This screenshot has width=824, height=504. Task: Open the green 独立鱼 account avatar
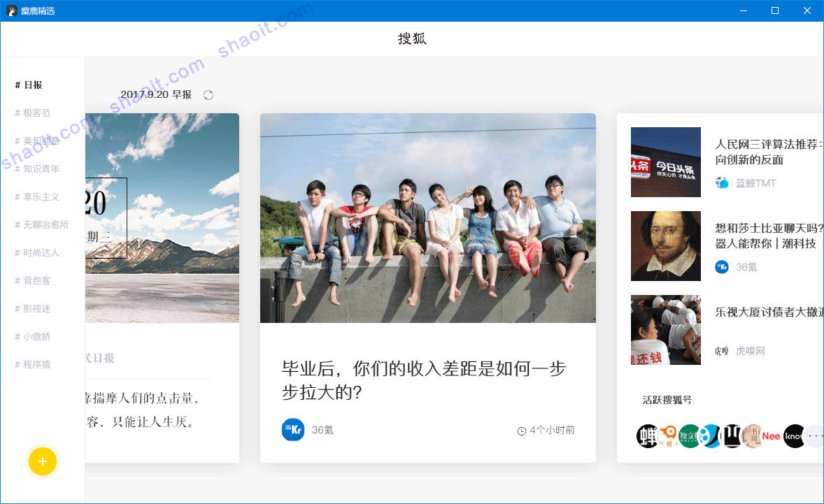[689, 435]
